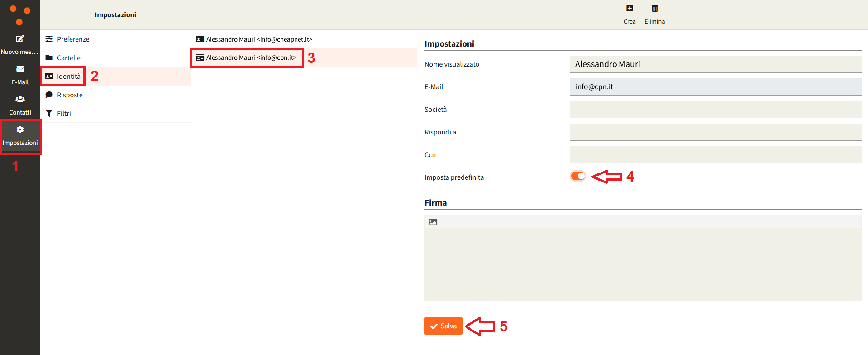868x355 pixels.
Task: Open the E-Mail envelope icon
Action: [x=20, y=69]
